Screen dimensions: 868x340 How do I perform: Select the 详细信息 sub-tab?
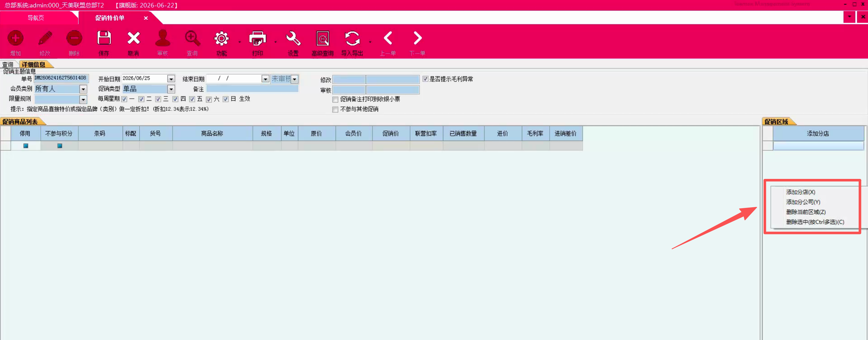point(33,64)
